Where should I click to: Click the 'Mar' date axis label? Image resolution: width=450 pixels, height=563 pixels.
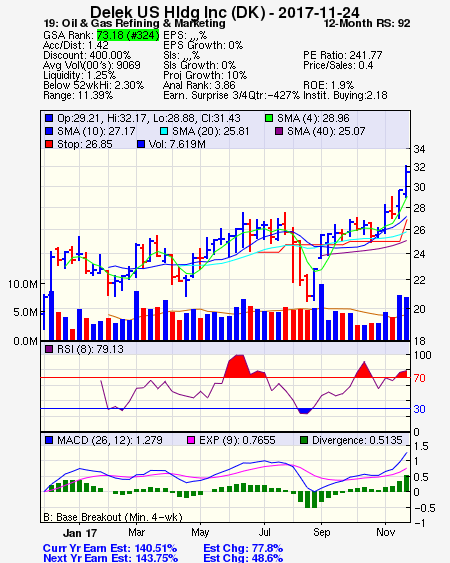pyautogui.click(x=136, y=532)
